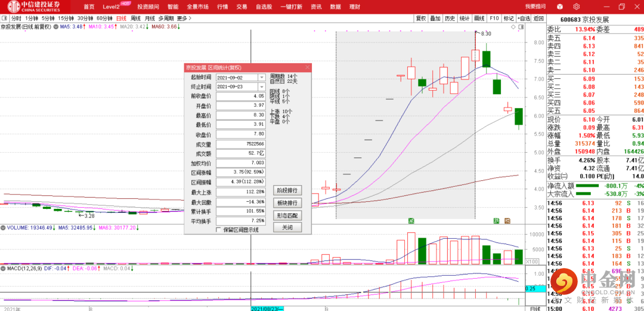Click the 叠加 overlay tool
This screenshot has width=644, height=311.
435,19
